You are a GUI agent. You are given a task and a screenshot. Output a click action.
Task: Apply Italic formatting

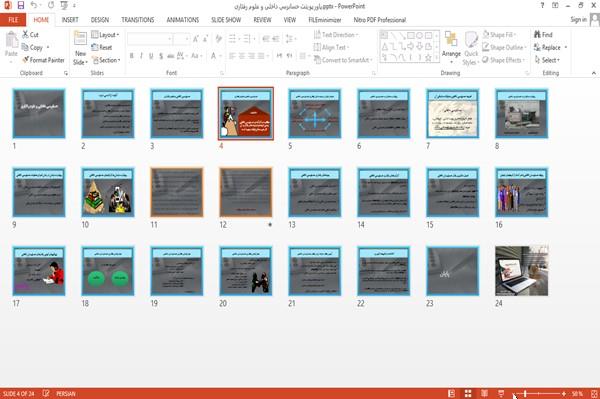click(x=141, y=56)
